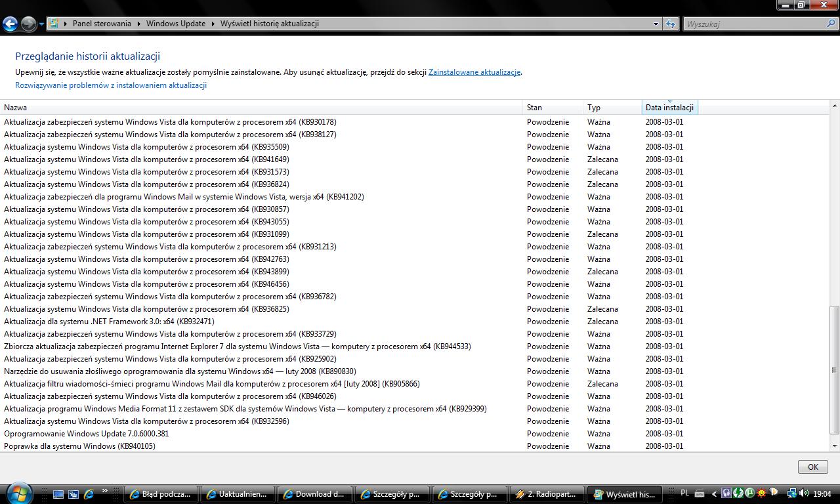840x504 pixels.
Task: Open the uTorrent tray icon
Action: [x=750, y=493]
